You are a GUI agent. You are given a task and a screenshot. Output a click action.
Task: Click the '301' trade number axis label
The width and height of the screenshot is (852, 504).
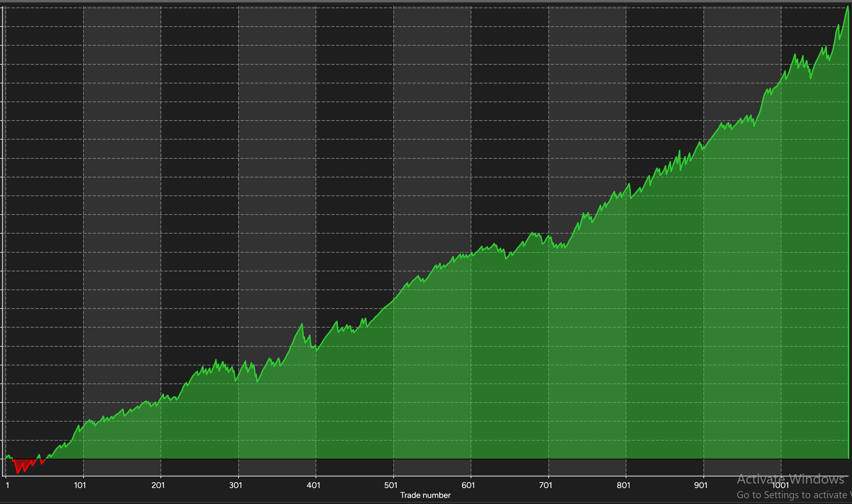(x=235, y=485)
